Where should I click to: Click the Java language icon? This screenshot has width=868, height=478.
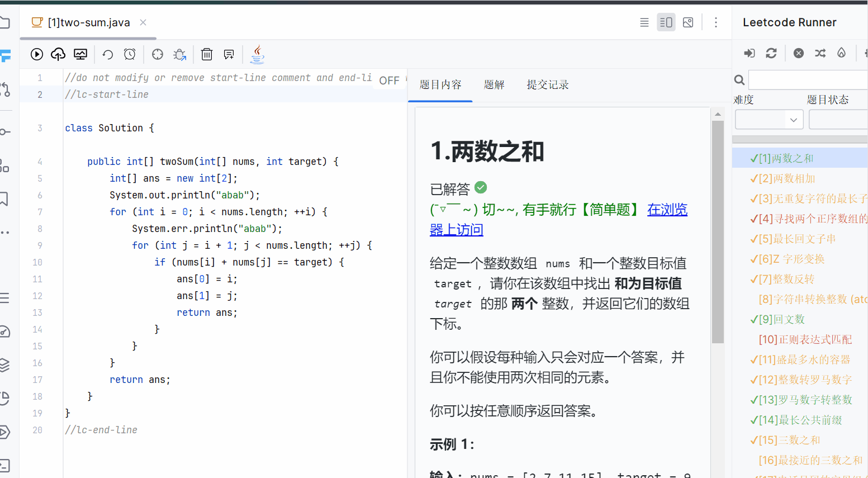[257, 54]
